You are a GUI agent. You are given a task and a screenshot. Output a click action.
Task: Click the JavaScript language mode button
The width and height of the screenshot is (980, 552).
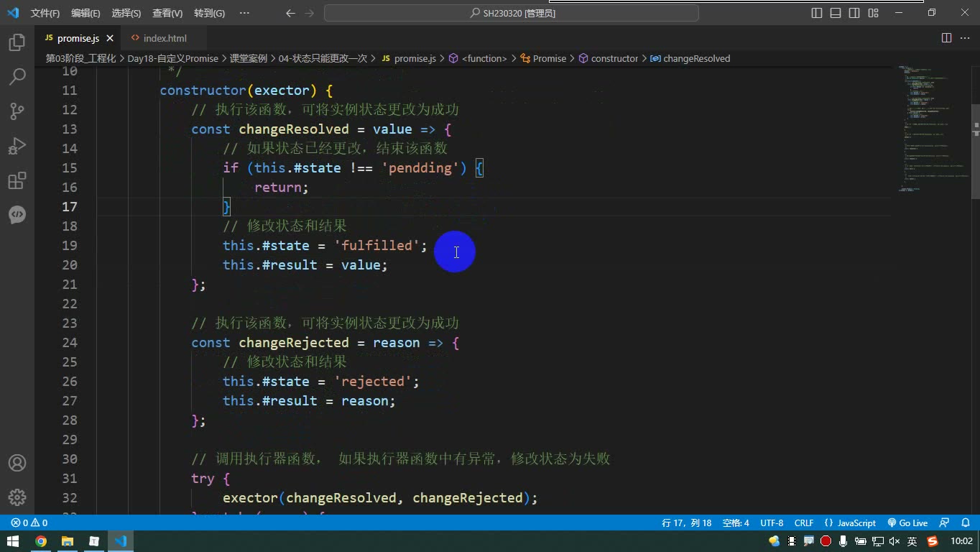pyautogui.click(x=851, y=523)
